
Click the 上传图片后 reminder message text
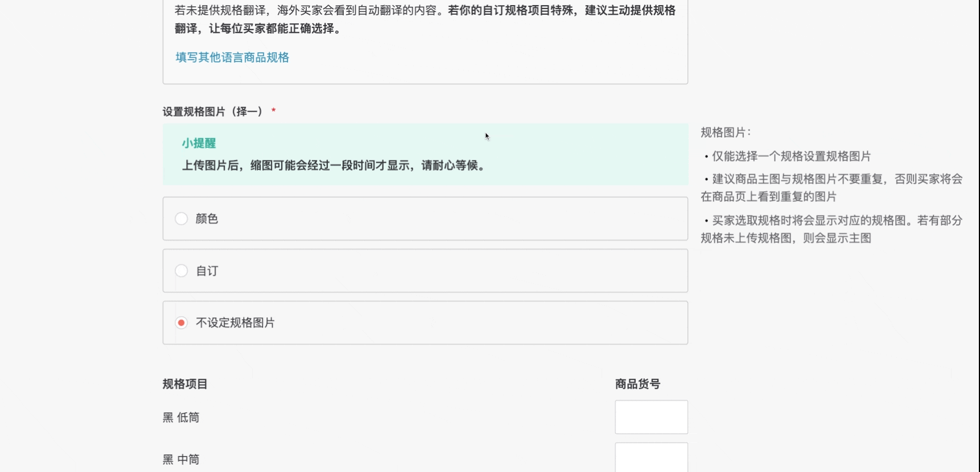click(333, 165)
